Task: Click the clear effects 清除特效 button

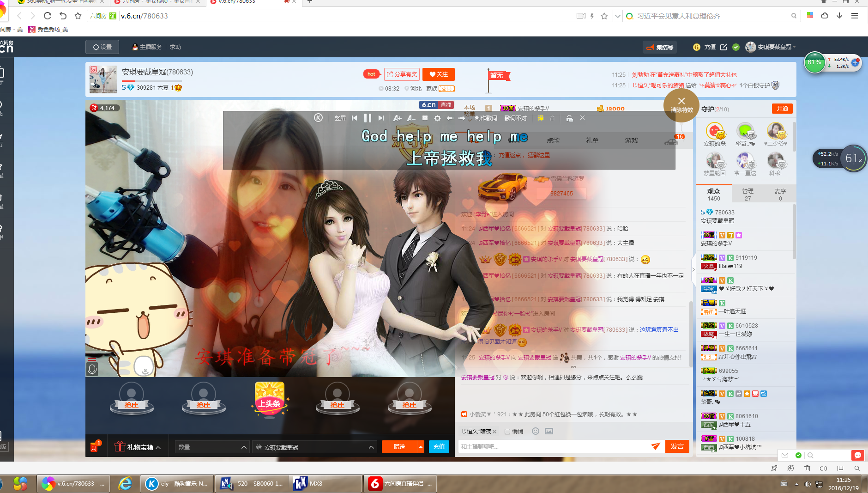Action: pos(681,105)
